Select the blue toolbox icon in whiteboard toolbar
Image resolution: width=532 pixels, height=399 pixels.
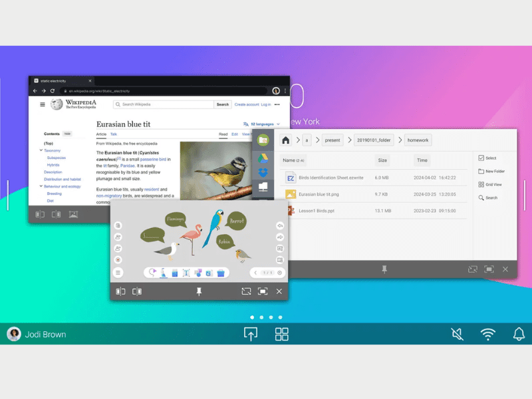pos(221,273)
